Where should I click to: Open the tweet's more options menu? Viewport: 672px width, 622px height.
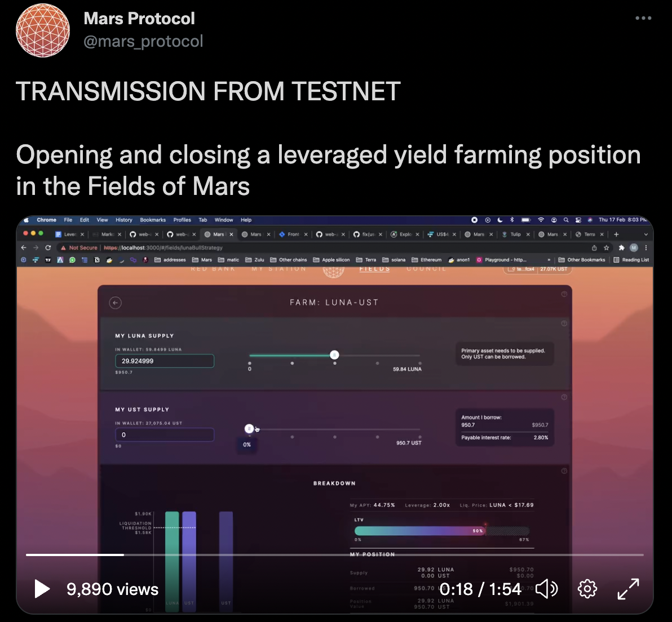[643, 18]
